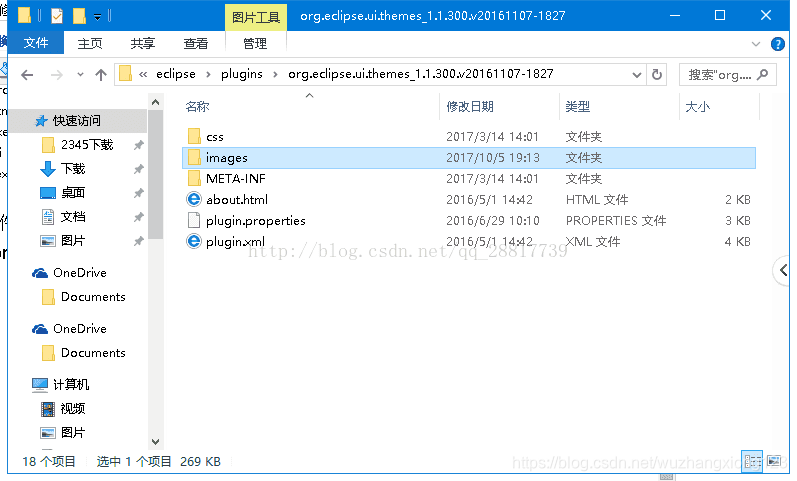Go up one folder level
797x481 pixels.
click(101, 75)
